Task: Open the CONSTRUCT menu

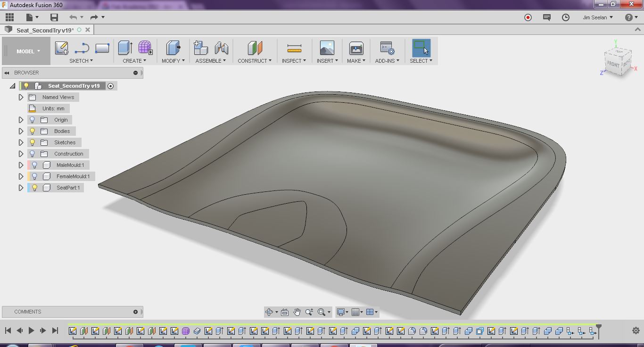Action: pyautogui.click(x=254, y=61)
